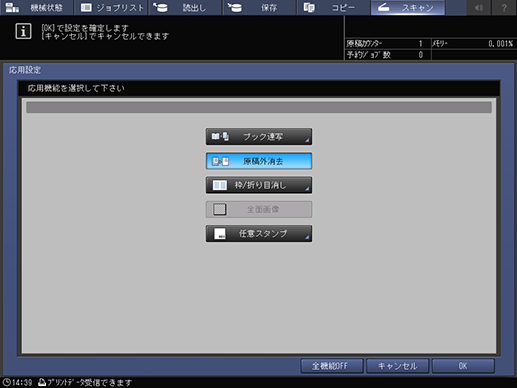517x388 pixels.
Task: Switch to the ジョブリスト tab
Action: (x=111, y=7)
